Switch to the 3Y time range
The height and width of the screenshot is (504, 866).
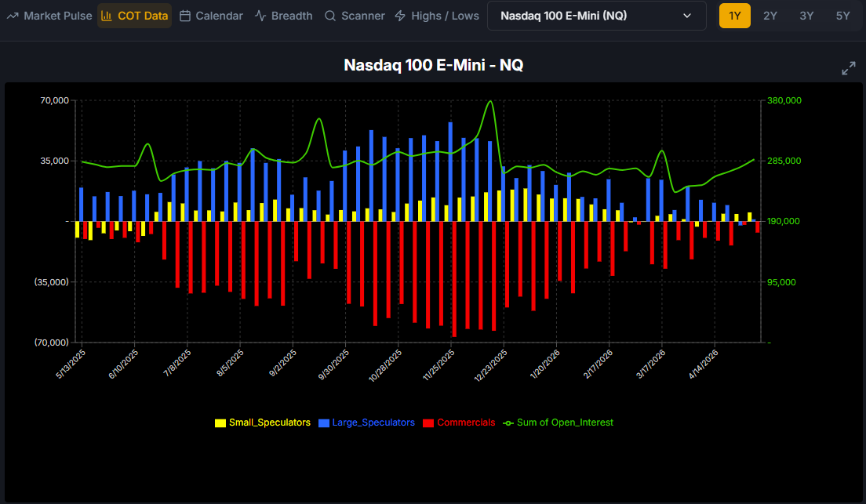click(x=806, y=16)
